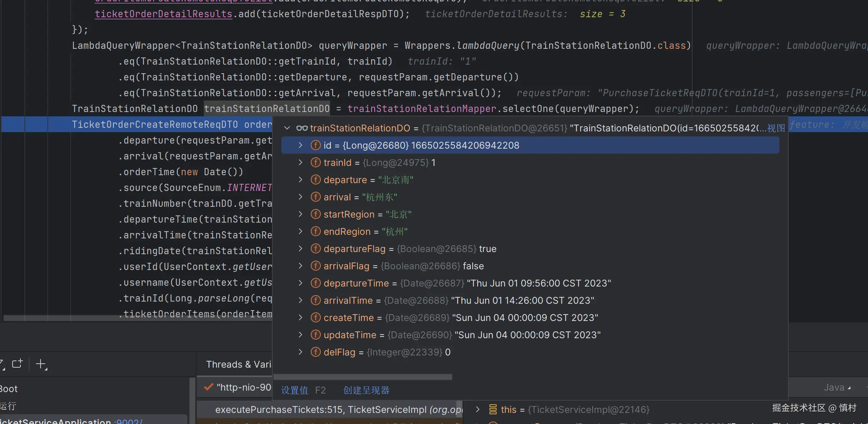Open the Threads & Variables tab

(239, 364)
